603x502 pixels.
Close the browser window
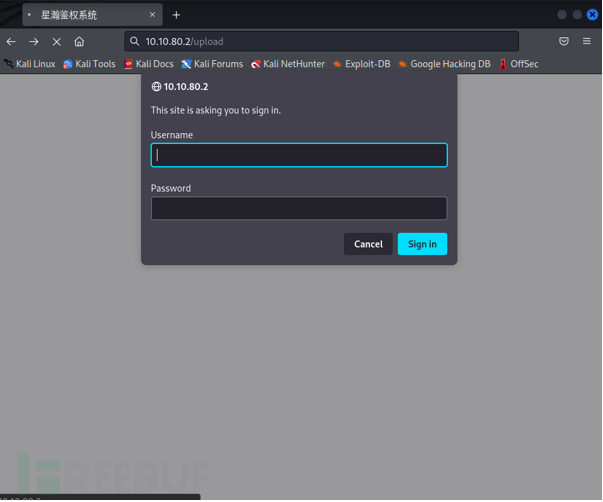[x=592, y=15]
